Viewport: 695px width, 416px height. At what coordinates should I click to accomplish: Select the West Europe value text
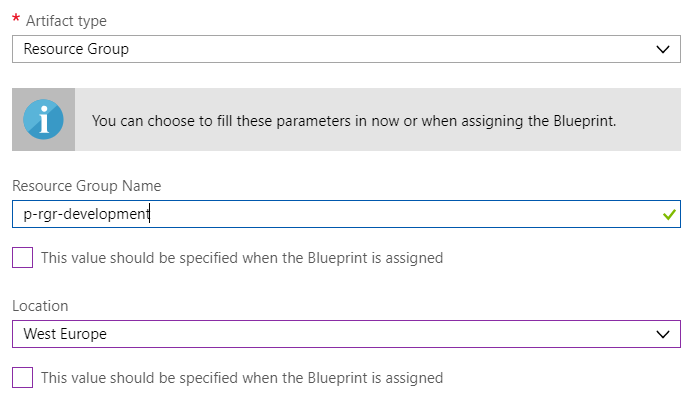[65, 334]
